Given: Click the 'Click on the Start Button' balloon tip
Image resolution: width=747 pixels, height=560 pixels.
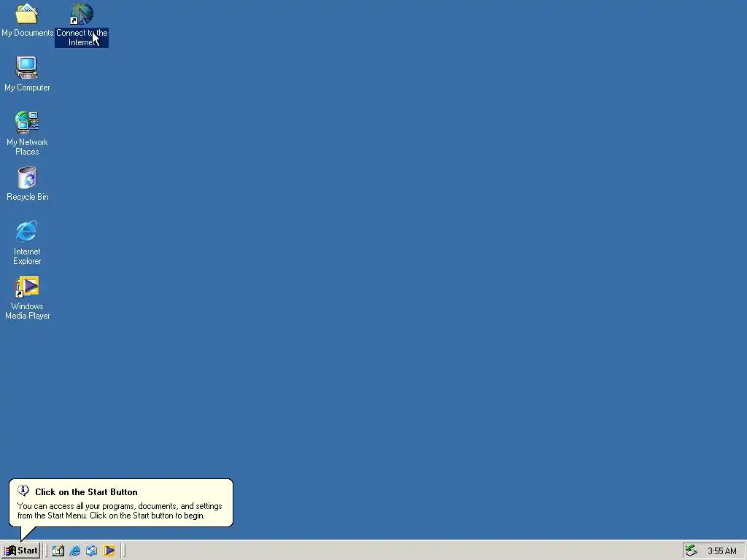Looking at the screenshot, I should click(121, 503).
